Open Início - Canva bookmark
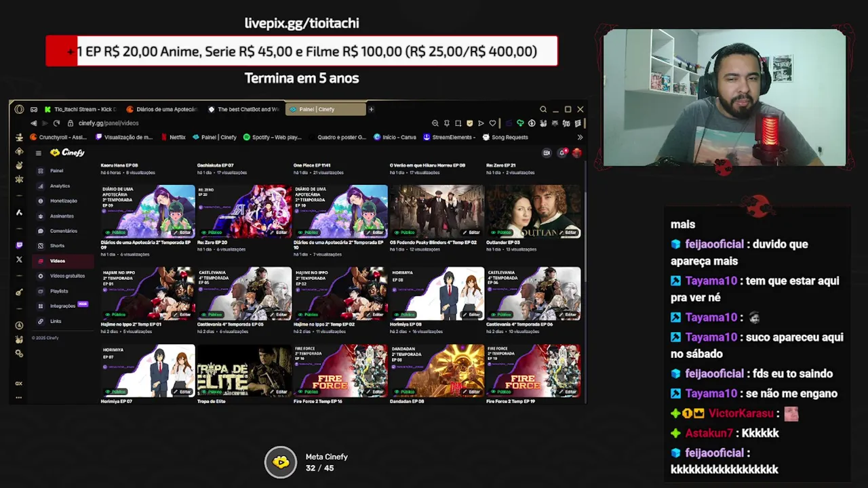Screen dimensions: 868x488 395,137
